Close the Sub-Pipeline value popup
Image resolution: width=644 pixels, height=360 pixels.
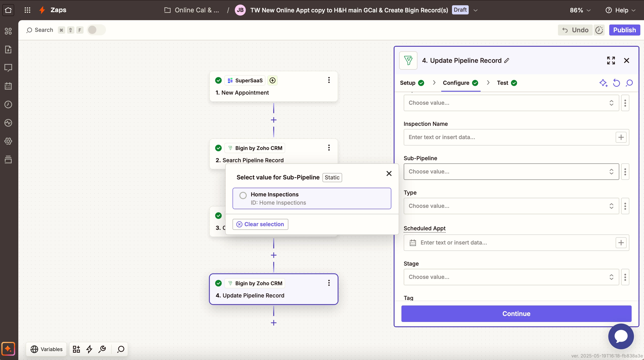389,173
